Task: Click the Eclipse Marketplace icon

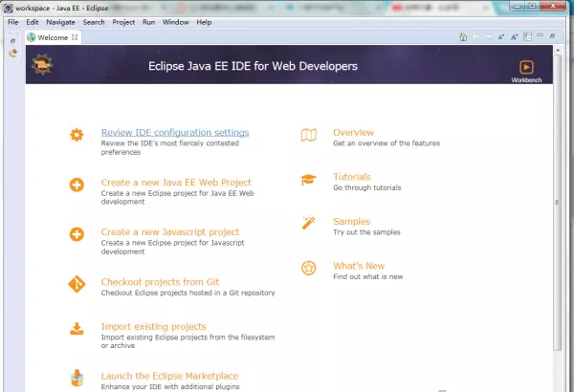Action: point(77,378)
